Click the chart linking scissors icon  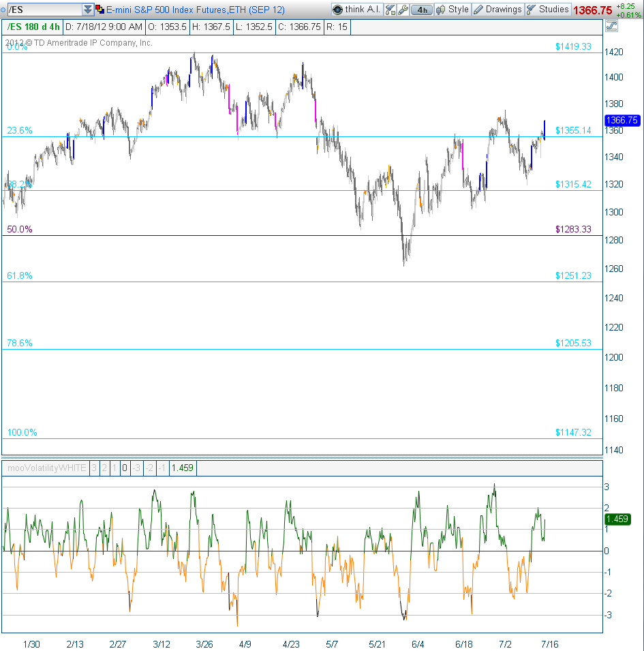tap(389, 10)
